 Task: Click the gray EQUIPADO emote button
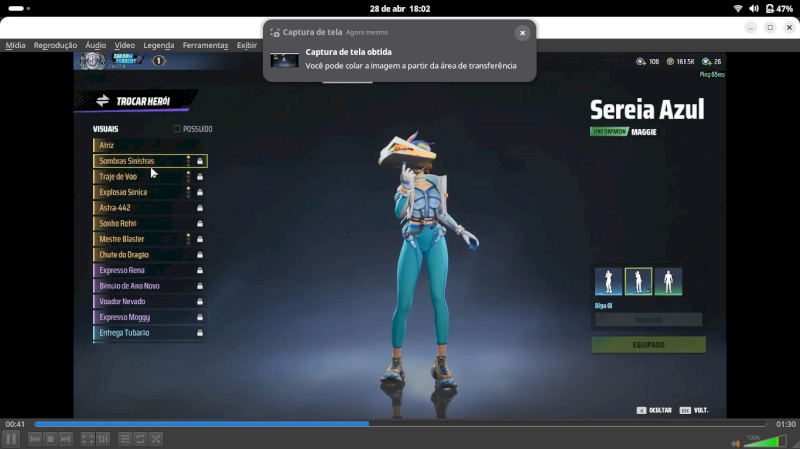point(648,320)
